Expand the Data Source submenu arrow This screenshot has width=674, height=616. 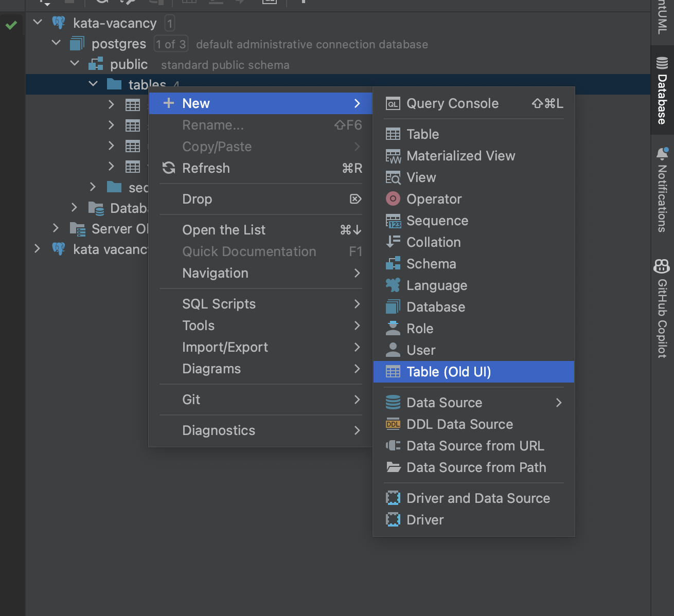tap(559, 403)
